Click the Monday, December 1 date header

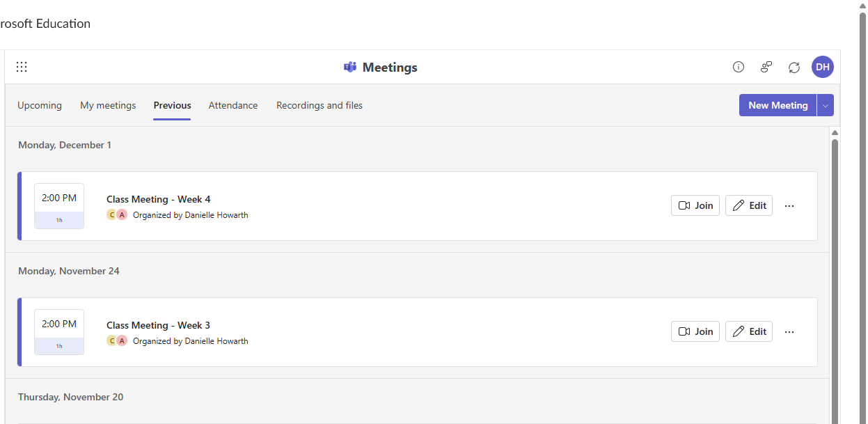tap(65, 145)
